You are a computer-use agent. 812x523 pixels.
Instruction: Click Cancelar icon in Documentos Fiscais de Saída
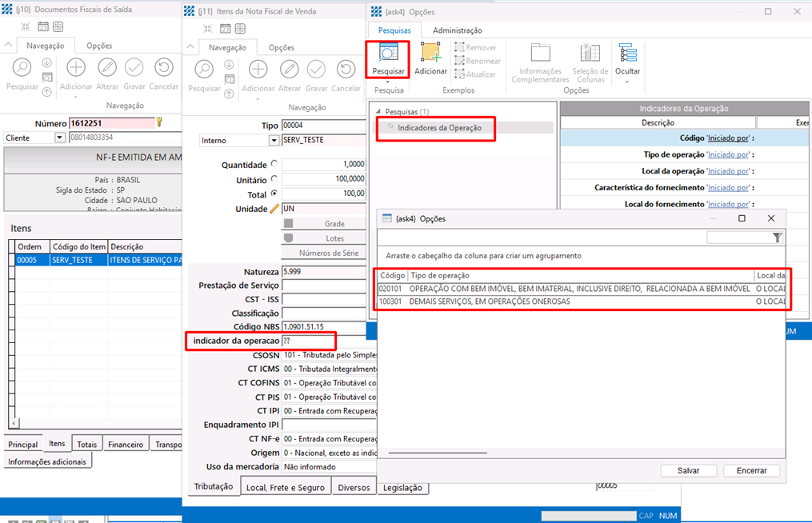click(164, 68)
